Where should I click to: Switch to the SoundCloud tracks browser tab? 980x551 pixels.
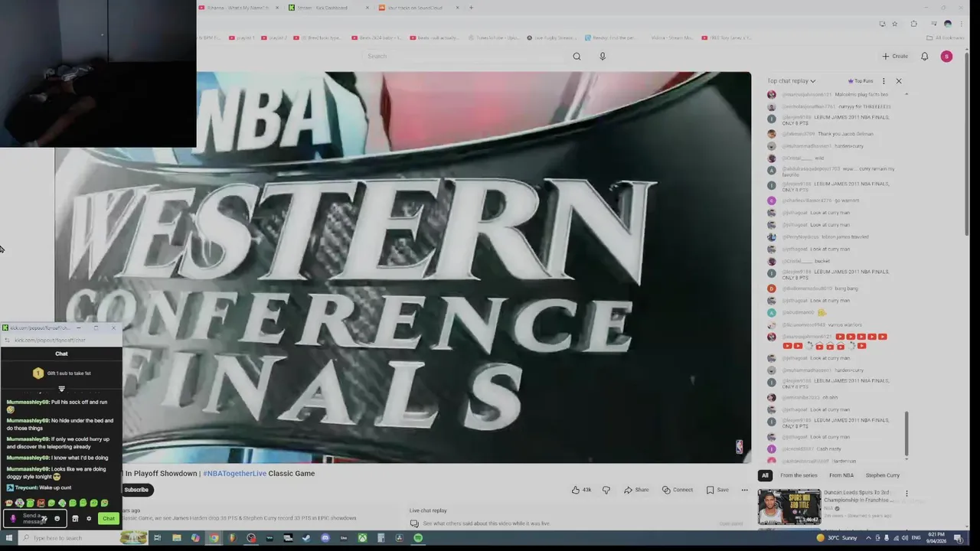(420, 8)
